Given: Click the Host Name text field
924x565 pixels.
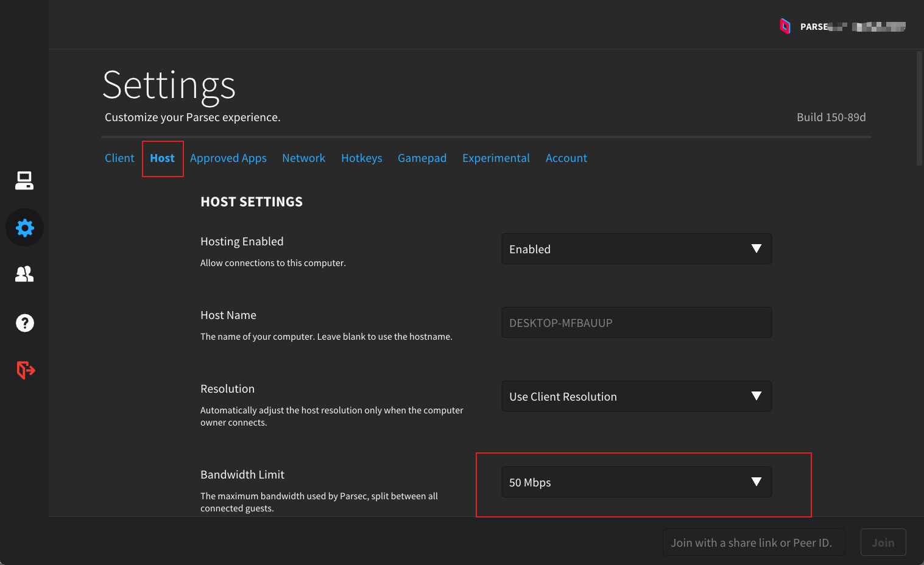Looking at the screenshot, I should pyautogui.click(x=636, y=323).
